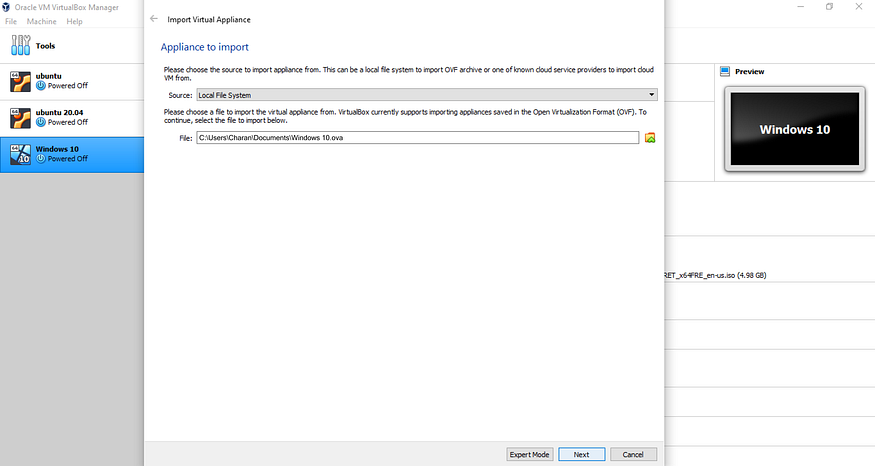Click the Windows 10 preview thumbnail

(795, 129)
